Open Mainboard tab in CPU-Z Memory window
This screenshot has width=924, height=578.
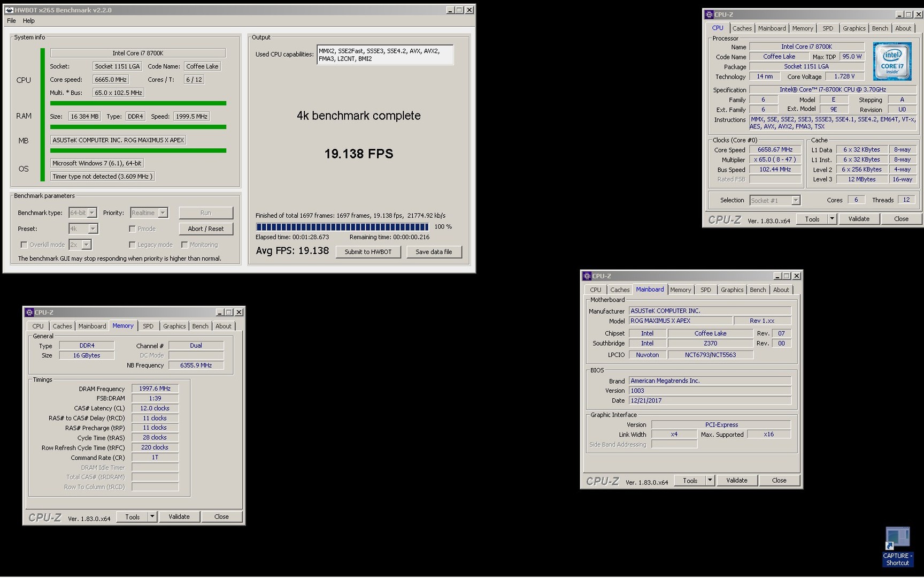click(92, 326)
